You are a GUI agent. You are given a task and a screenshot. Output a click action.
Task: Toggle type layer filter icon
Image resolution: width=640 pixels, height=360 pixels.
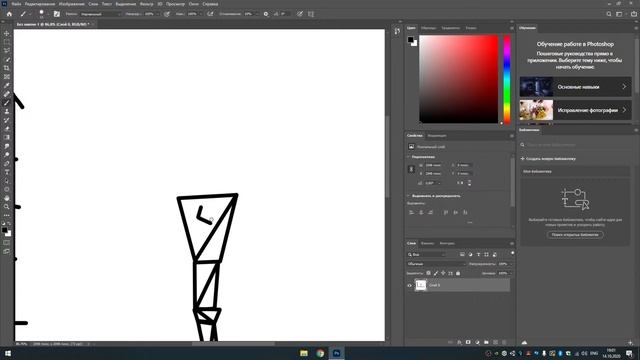478,254
